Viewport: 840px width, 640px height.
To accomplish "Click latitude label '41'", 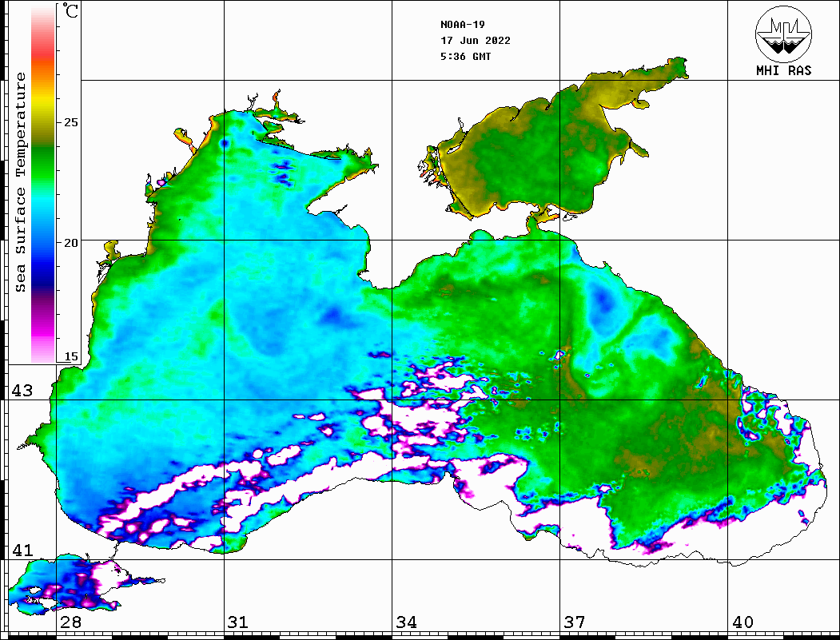I will 22,551.
